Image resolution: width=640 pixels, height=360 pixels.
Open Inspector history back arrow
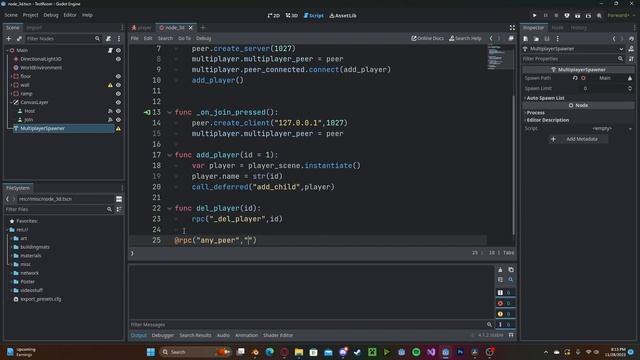click(x=614, y=39)
